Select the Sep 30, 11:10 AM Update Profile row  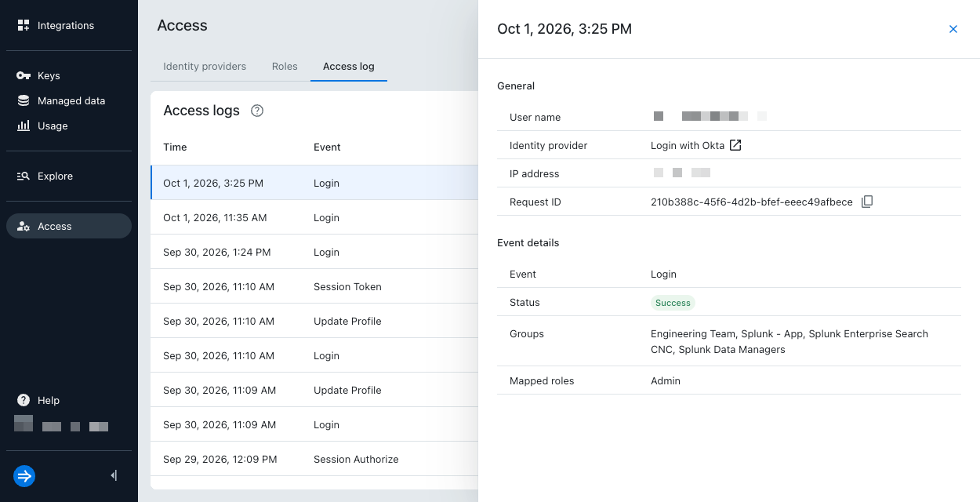click(x=314, y=321)
